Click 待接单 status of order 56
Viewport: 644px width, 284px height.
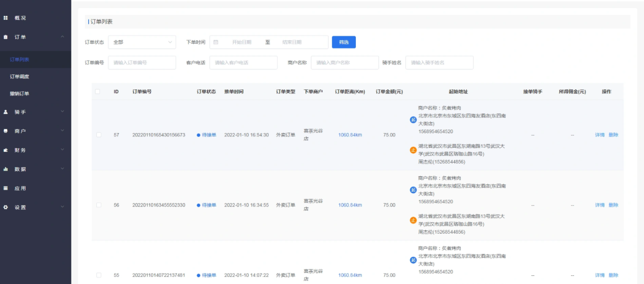207,205
